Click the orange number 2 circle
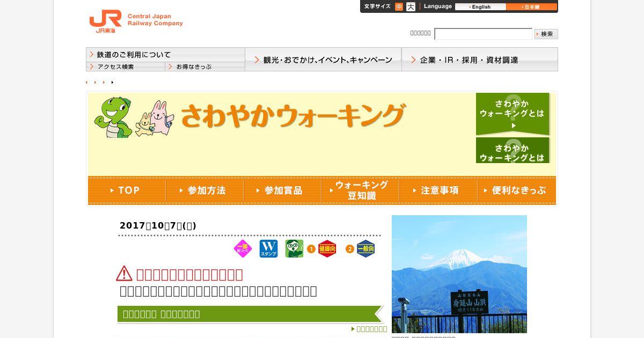The width and height of the screenshot is (644, 338). pos(350,249)
